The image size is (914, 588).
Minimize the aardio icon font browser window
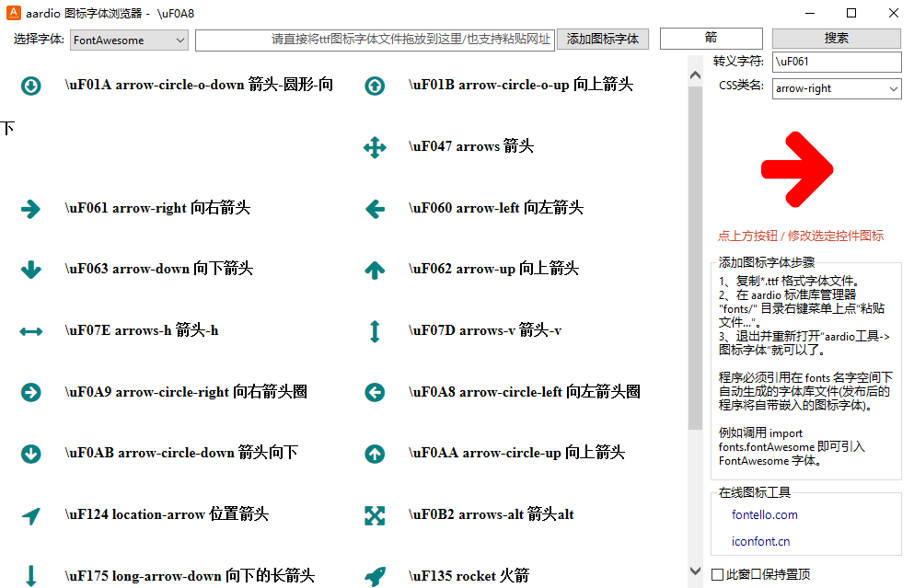click(x=810, y=14)
